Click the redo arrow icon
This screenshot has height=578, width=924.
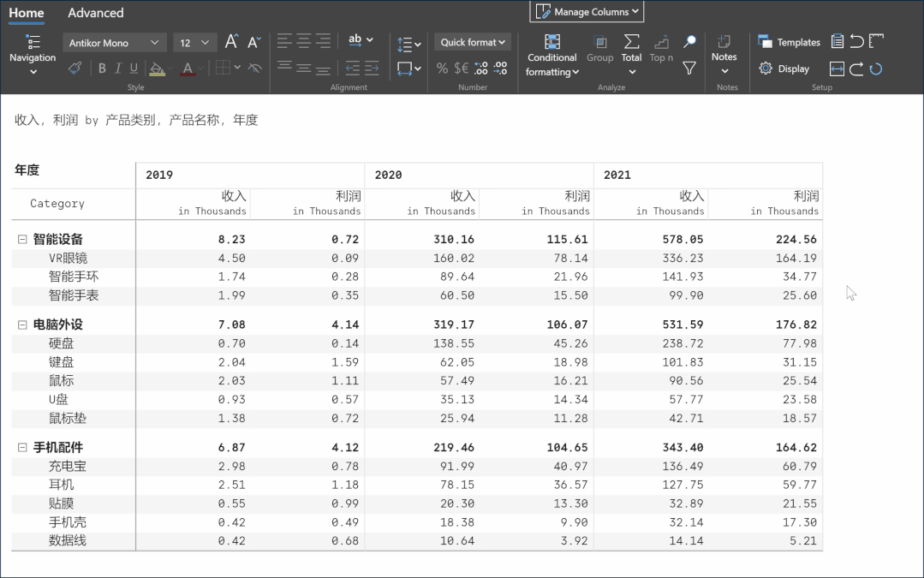857,69
